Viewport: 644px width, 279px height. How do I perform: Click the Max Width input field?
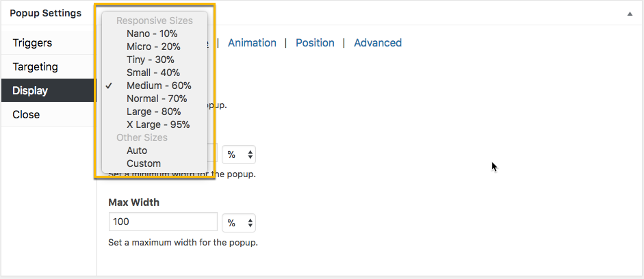point(163,222)
